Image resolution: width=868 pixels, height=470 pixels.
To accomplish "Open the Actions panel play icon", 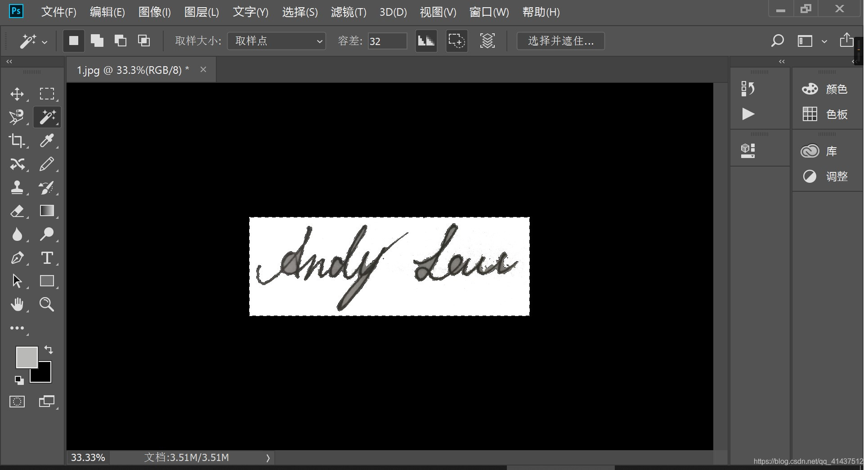I will coord(748,114).
